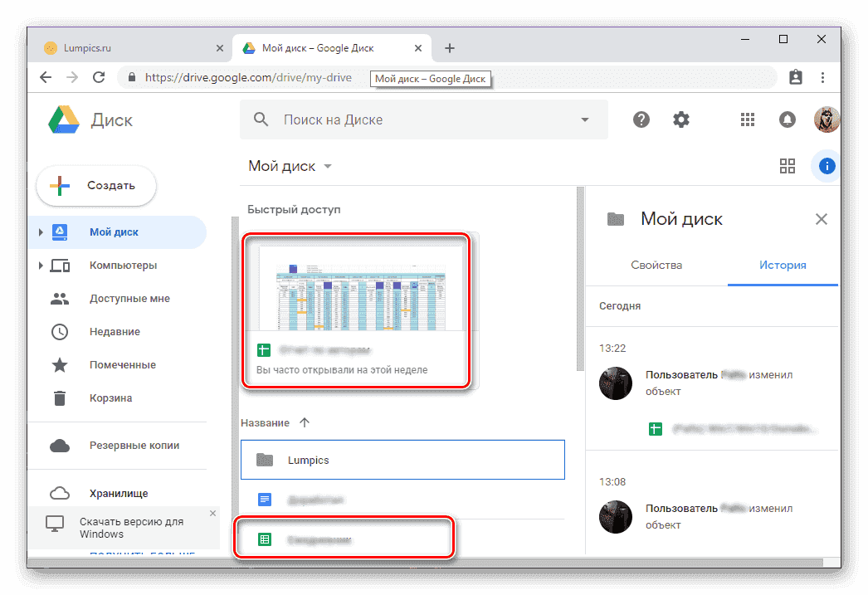Open the search options dropdown arrow

tap(583, 119)
